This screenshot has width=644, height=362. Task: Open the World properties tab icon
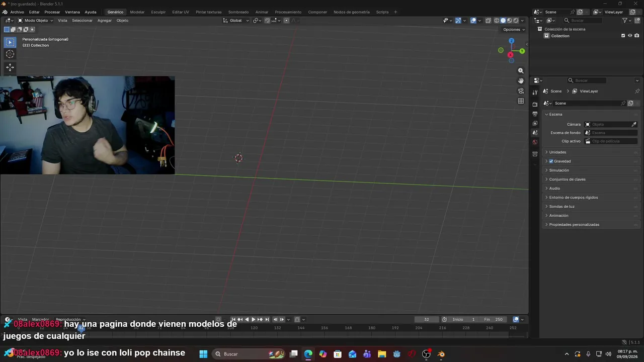point(535,142)
